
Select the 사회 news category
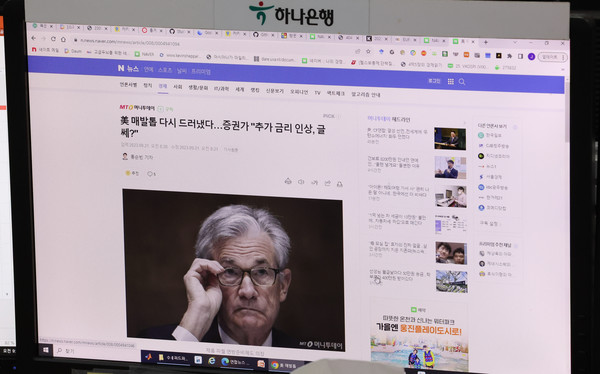pos(178,87)
